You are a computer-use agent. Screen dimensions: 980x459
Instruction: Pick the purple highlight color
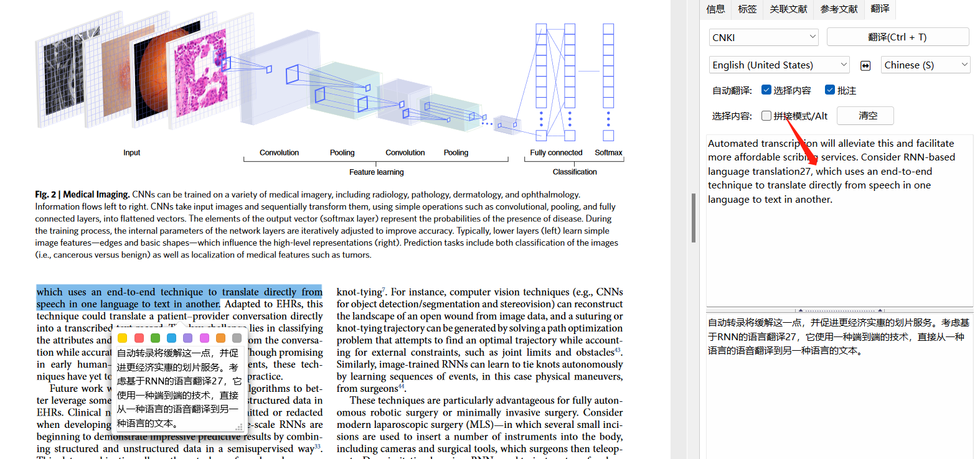[x=187, y=338]
